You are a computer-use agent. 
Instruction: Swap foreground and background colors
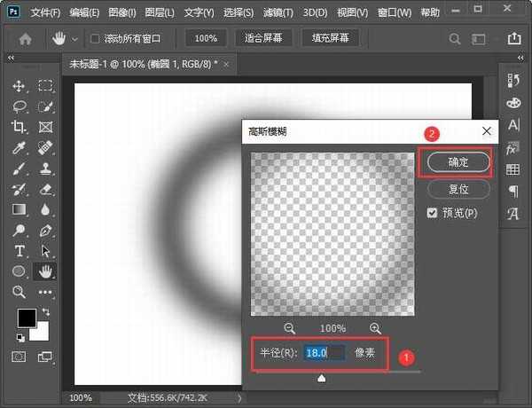coord(45,312)
